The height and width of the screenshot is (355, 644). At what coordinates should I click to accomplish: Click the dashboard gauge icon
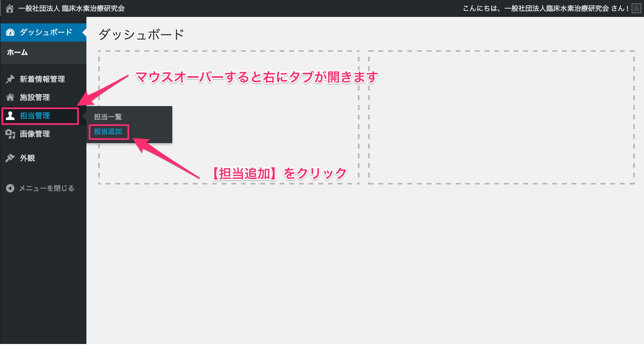tap(10, 32)
